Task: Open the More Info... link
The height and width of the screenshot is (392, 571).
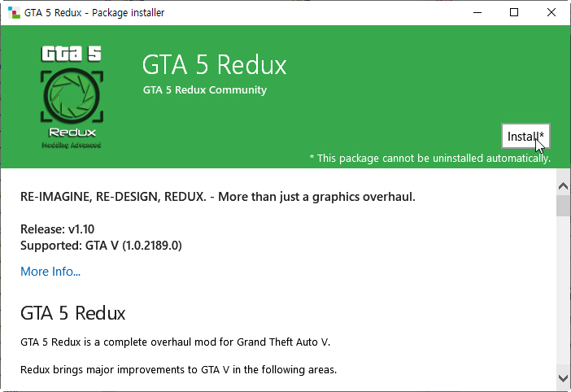Action: point(50,272)
